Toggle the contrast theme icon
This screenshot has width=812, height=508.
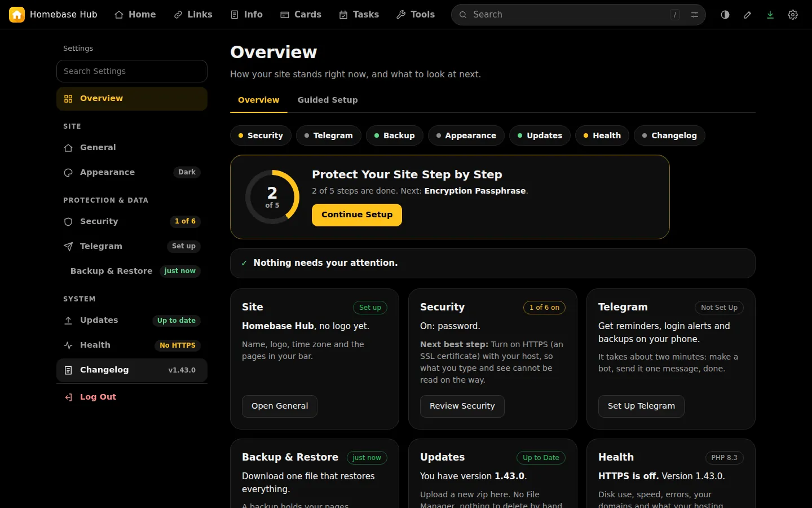tap(725, 15)
